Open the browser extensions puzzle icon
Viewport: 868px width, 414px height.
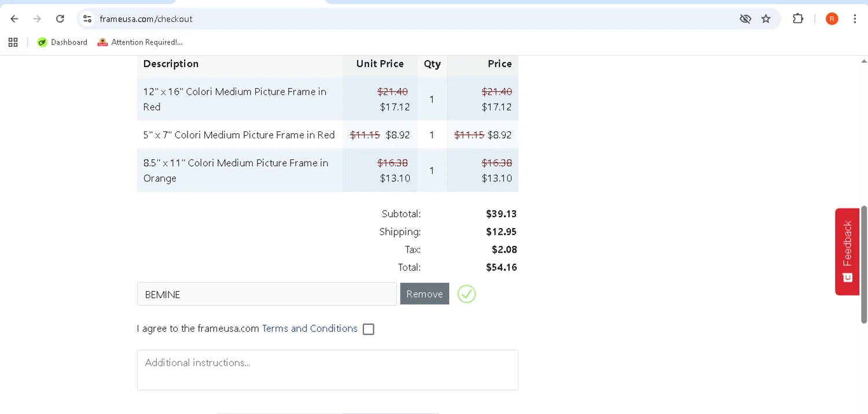point(798,19)
